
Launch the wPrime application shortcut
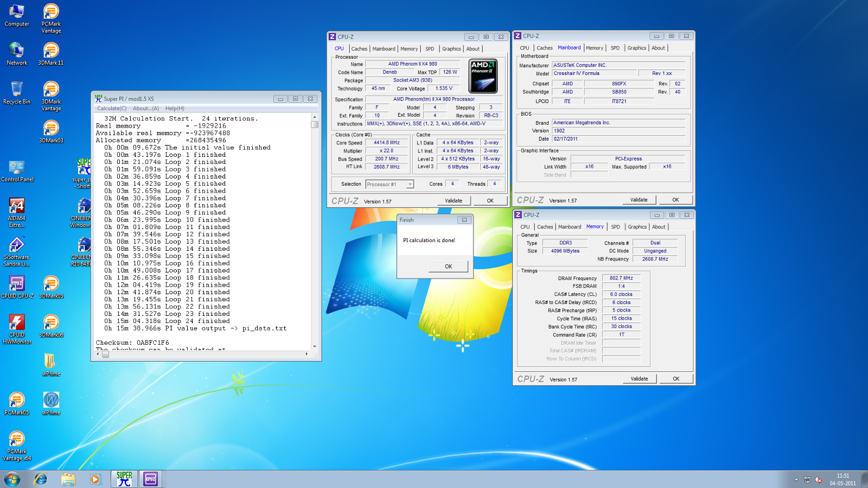pyautogui.click(x=51, y=404)
